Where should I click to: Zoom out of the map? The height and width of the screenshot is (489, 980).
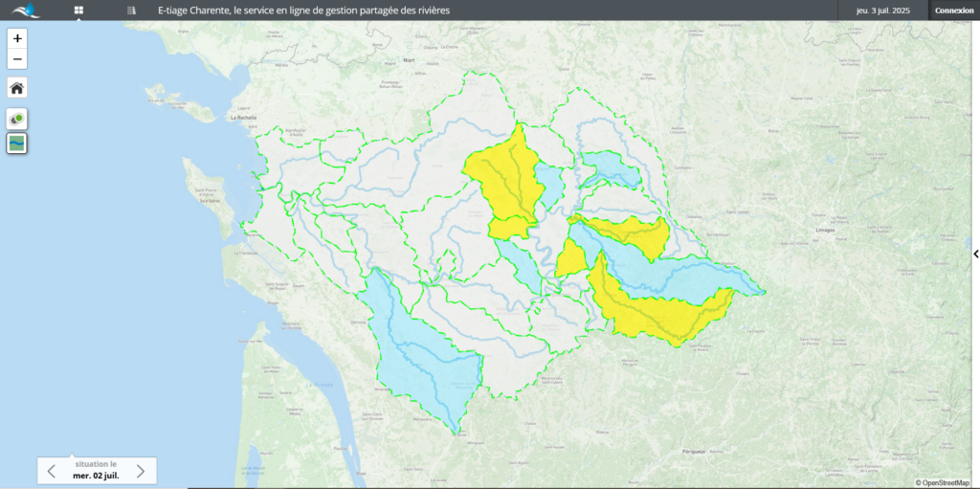tap(17, 59)
